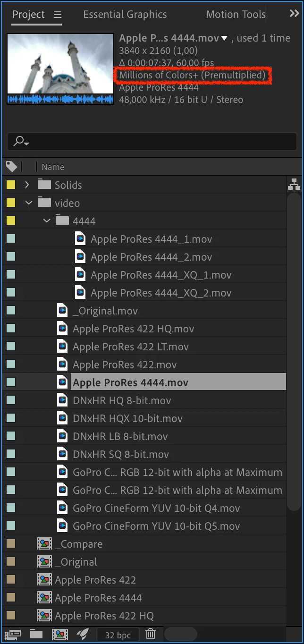This screenshot has width=304, height=644.
Task: Select GoPro CineForm YUV 10-bit Q5.mov
Action: coord(156,526)
